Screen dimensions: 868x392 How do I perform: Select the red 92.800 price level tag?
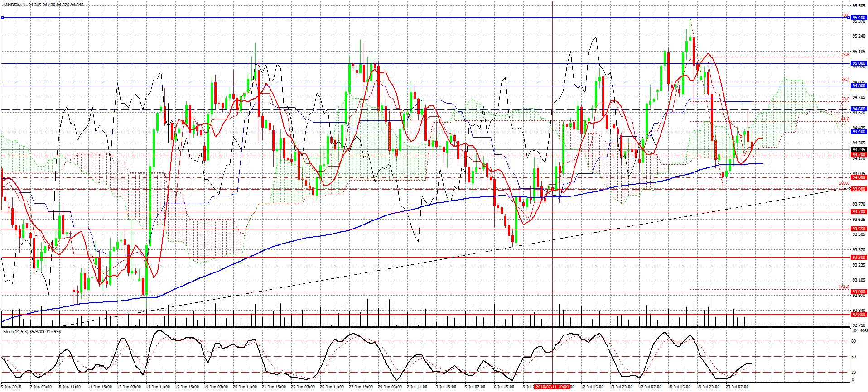point(859,314)
